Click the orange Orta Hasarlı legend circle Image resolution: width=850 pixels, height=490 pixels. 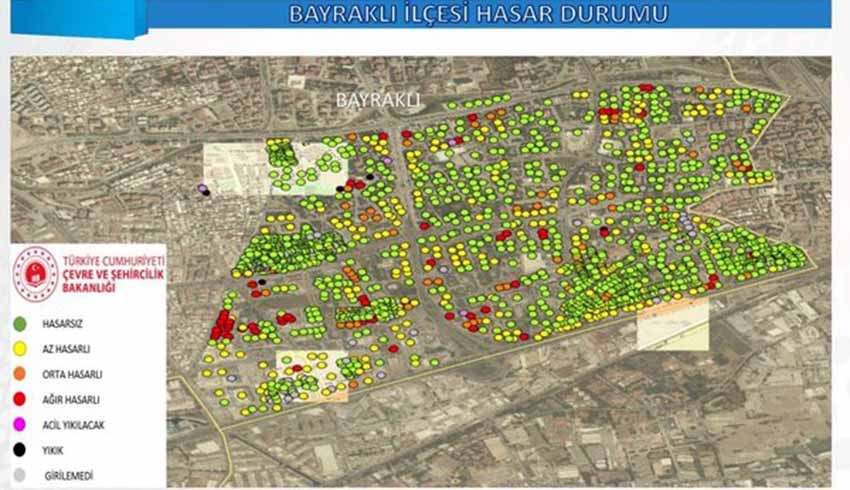(x=20, y=375)
